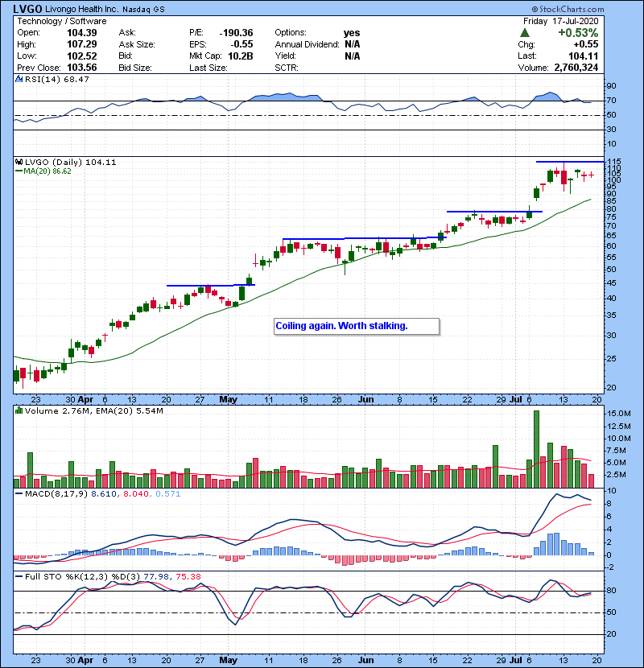Screen dimensions: 644x668
Task: Click the Chg value +0.55
Action: click(585, 44)
